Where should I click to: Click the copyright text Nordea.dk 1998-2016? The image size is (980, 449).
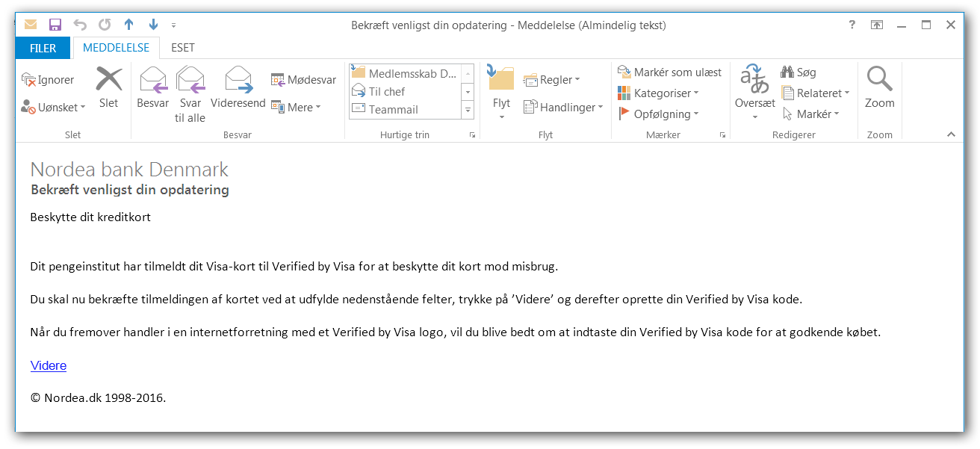click(98, 397)
